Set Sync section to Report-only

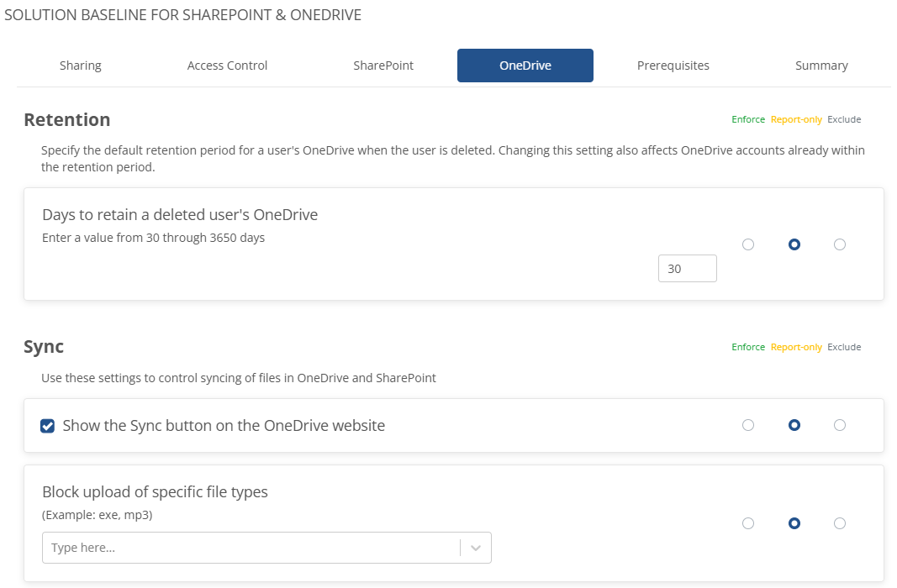(796, 347)
